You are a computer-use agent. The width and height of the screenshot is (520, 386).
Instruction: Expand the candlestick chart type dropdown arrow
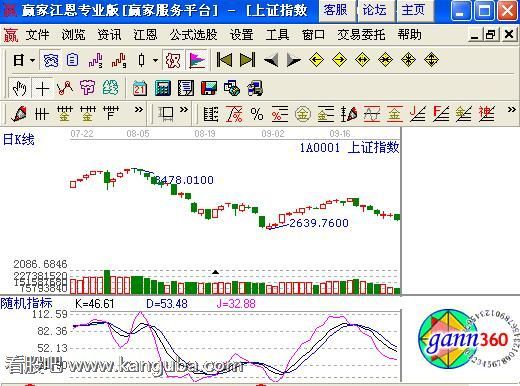pos(155,61)
